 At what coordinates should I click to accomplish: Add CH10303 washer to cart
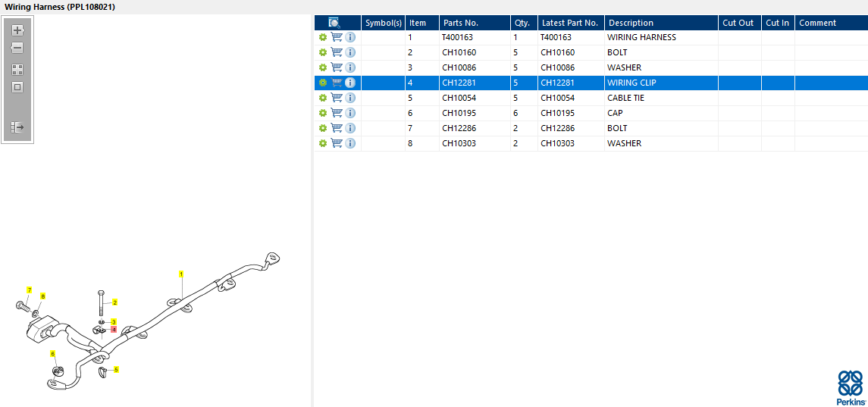click(x=337, y=143)
